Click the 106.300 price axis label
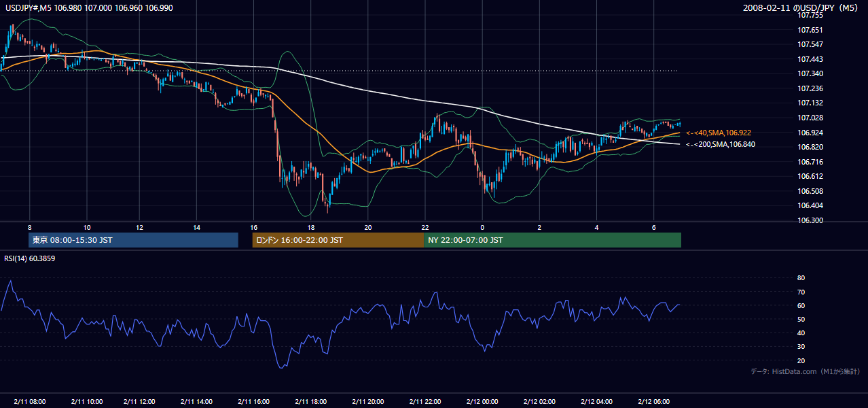The height and width of the screenshot is (408, 868). pos(810,220)
